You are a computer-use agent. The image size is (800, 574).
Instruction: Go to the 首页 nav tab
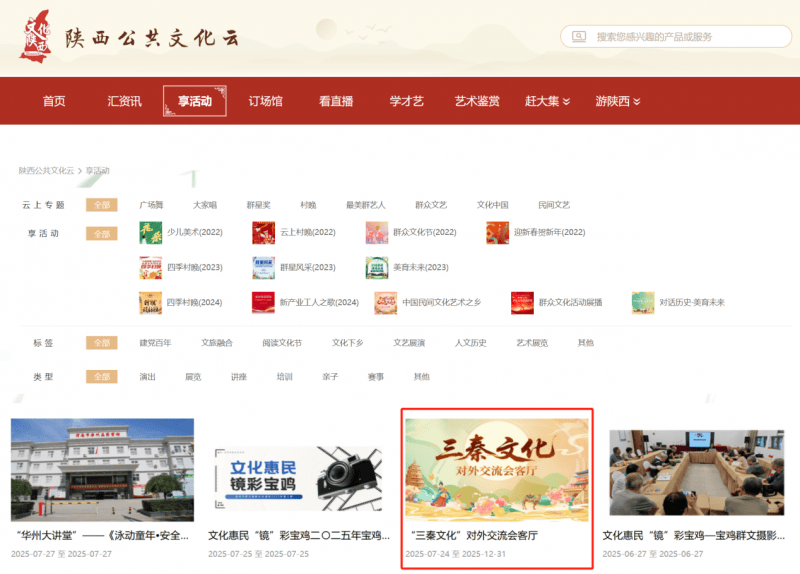tap(54, 101)
